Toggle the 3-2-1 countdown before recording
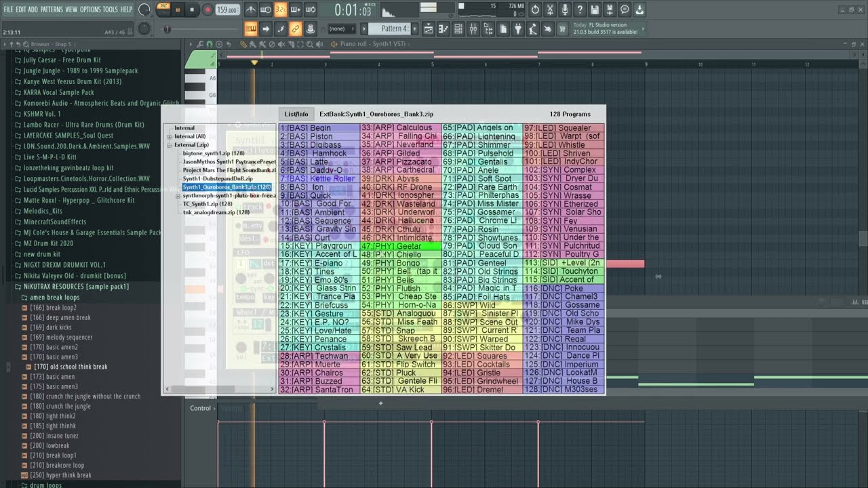The height and width of the screenshot is (488, 868). [280, 10]
